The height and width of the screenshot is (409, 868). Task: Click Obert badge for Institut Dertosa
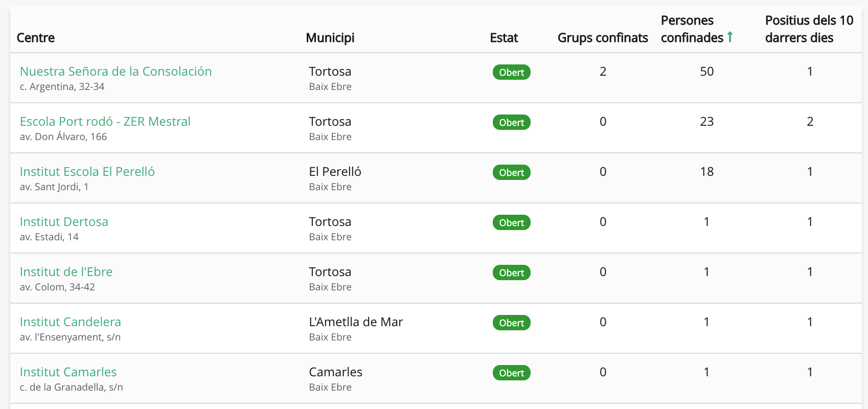(511, 223)
